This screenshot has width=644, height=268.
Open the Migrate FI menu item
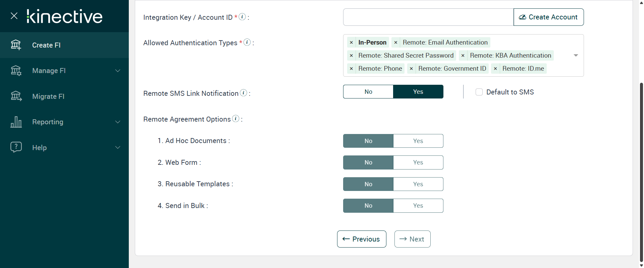48,96
